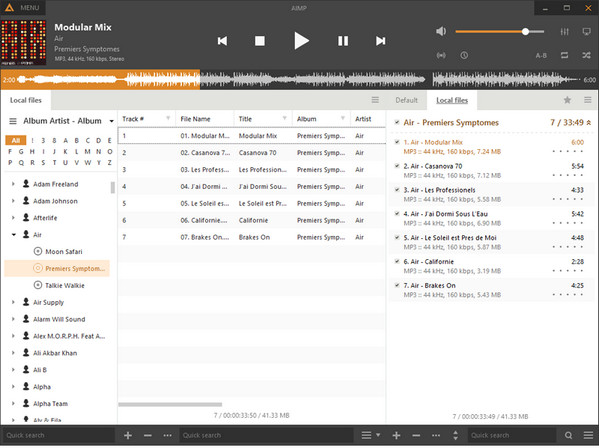Mute sound using the speaker icon
The height and width of the screenshot is (448, 599).
(x=441, y=31)
